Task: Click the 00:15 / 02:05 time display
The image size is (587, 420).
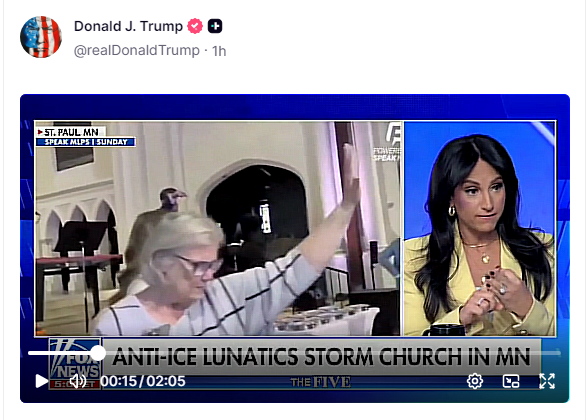Action: [x=143, y=381]
